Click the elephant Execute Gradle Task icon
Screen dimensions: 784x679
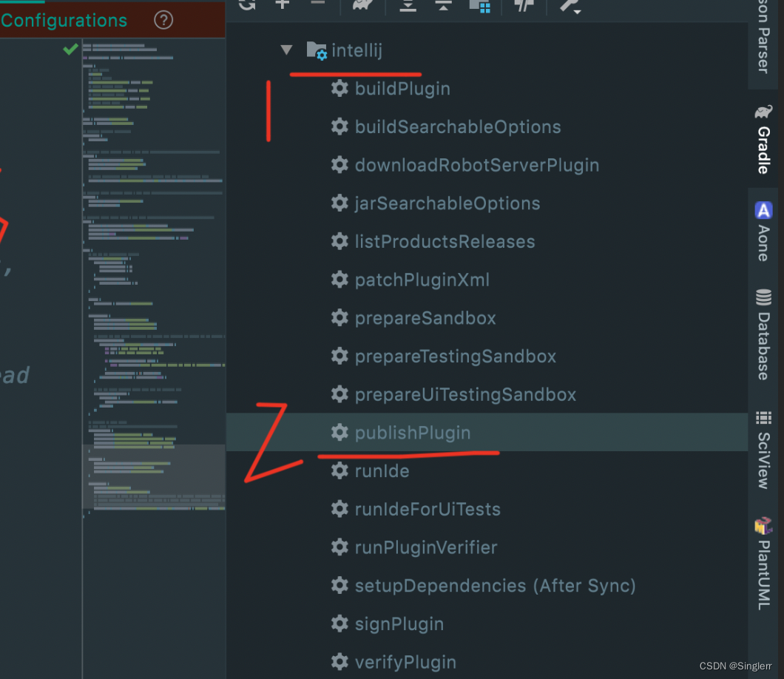tap(363, 4)
